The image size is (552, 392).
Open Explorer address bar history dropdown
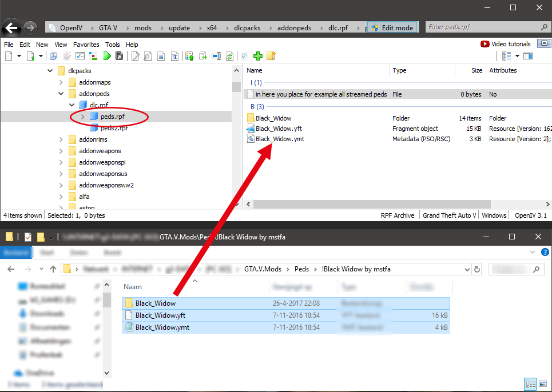[x=467, y=269]
